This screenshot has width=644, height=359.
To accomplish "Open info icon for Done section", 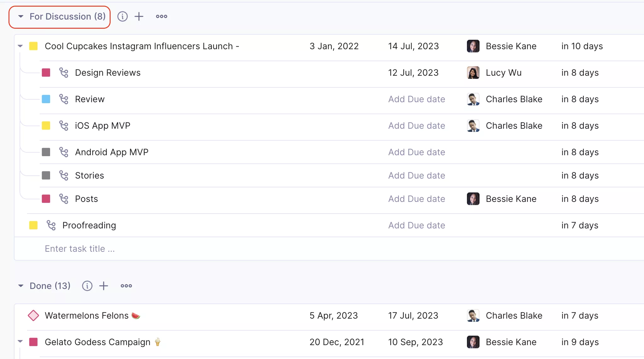I will coord(87,286).
